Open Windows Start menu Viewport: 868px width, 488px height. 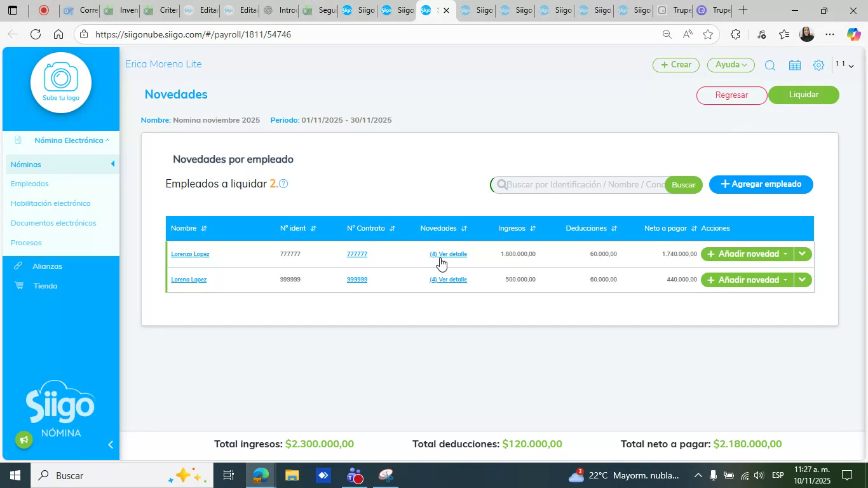click(14, 475)
